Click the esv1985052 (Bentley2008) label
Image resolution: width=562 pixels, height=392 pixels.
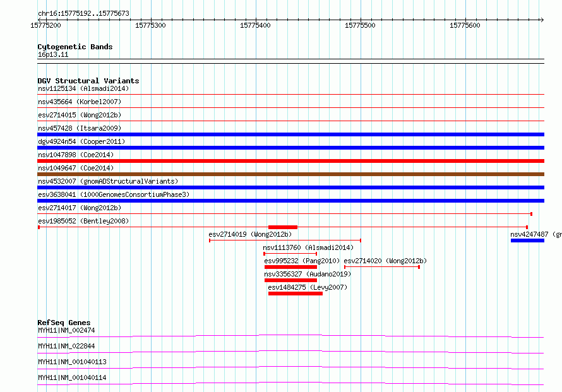(x=83, y=221)
